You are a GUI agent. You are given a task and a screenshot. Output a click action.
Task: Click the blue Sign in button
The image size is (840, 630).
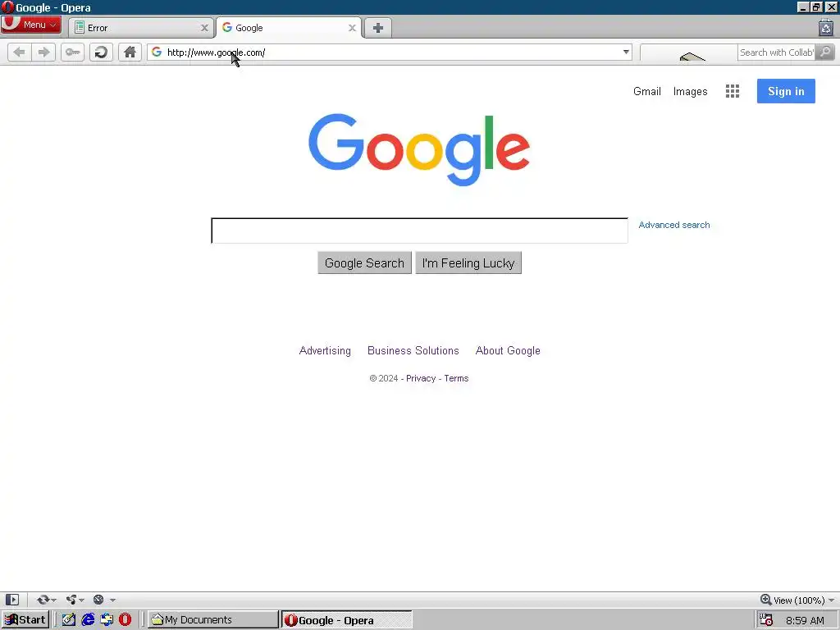point(786,91)
